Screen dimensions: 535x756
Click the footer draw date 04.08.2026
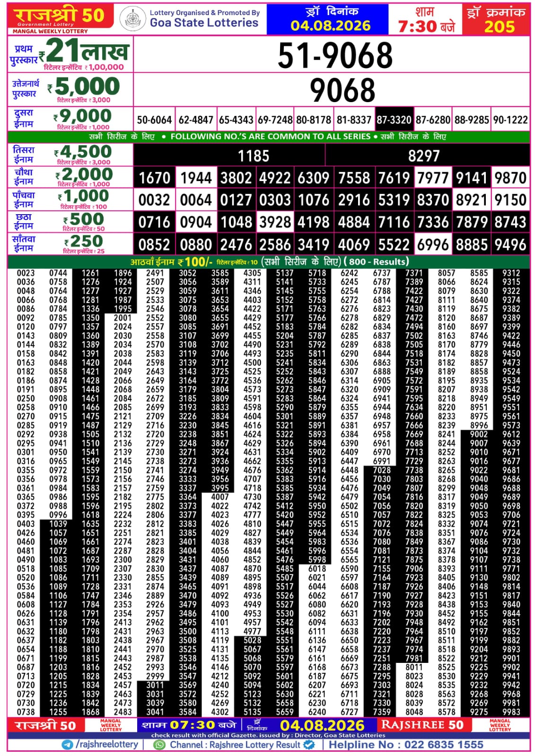coord(322,725)
